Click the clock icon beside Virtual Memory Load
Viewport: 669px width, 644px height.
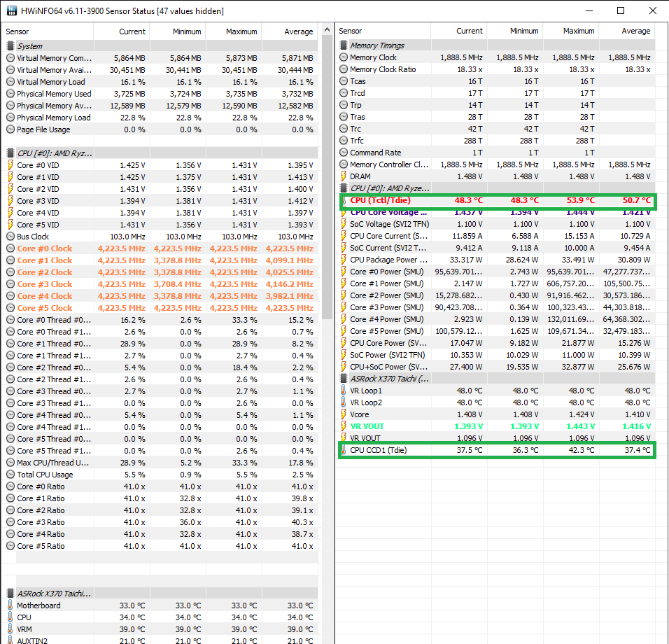click(10, 81)
